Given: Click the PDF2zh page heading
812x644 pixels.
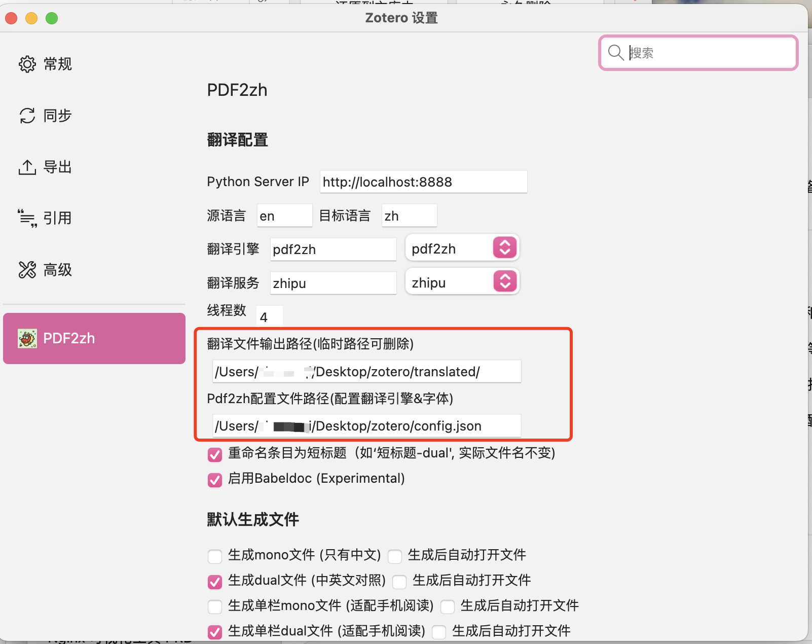Looking at the screenshot, I should (x=237, y=90).
